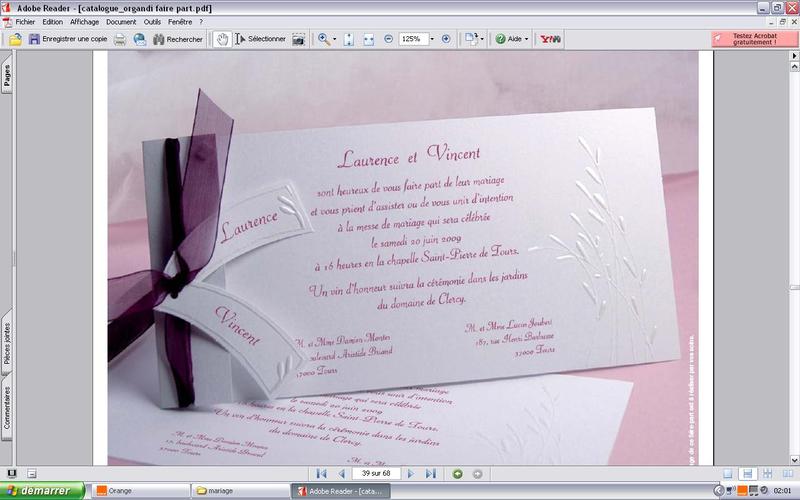Open the Affichage menu

pos(84,21)
